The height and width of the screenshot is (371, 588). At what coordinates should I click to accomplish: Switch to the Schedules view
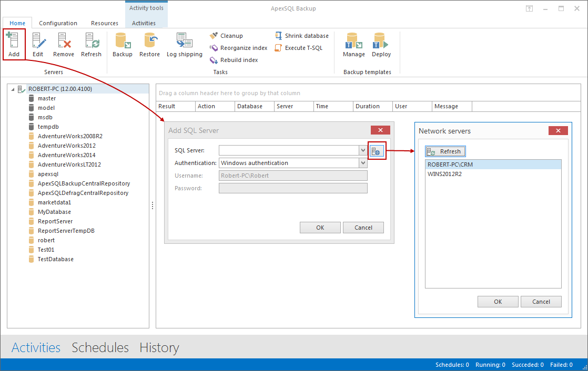point(100,347)
